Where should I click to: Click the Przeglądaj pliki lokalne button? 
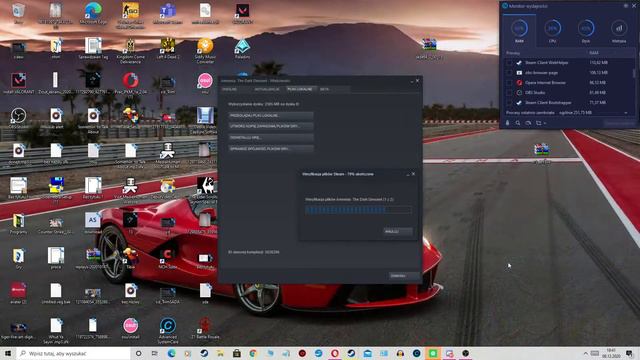271,116
